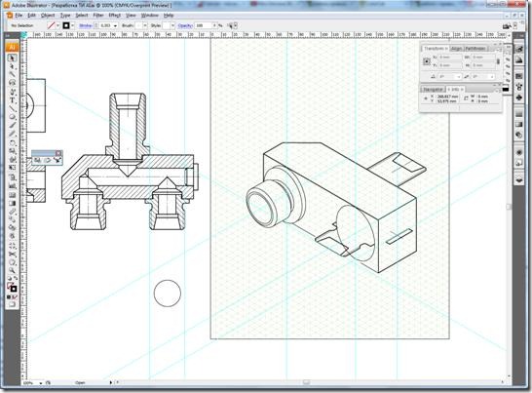Select the Selection (black arrow) tool
Viewport: 532px width, 393px height.
coord(13,58)
